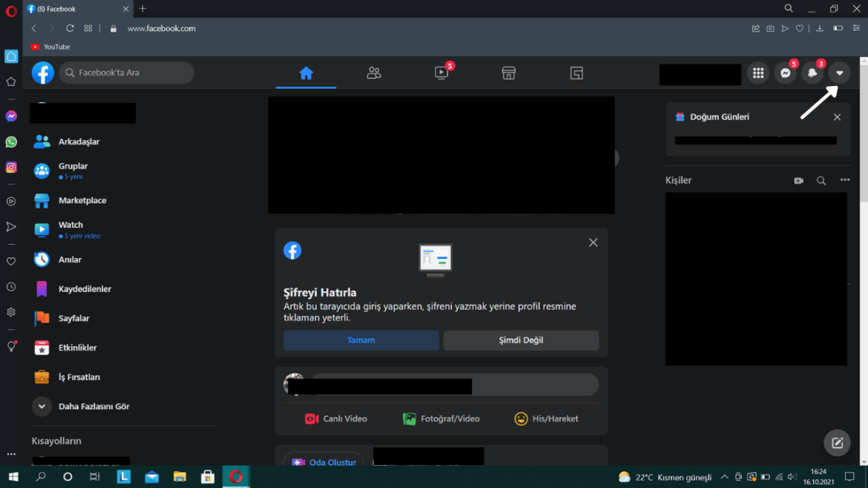
Task: Open the Marketplace tab in header
Action: tap(508, 73)
